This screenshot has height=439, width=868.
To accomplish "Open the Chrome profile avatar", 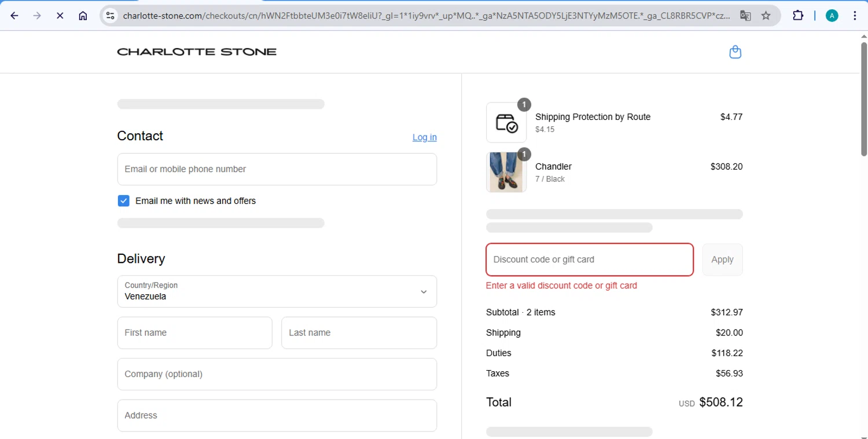I will [x=832, y=16].
